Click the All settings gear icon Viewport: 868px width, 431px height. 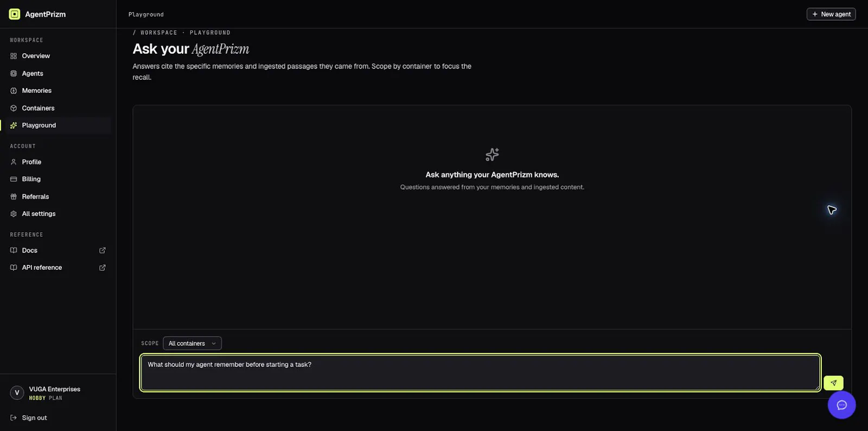point(14,214)
